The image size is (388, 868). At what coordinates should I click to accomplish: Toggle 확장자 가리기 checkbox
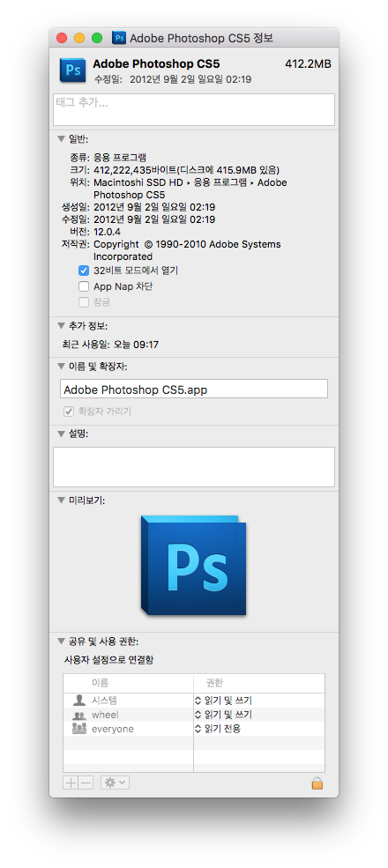click(70, 412)
